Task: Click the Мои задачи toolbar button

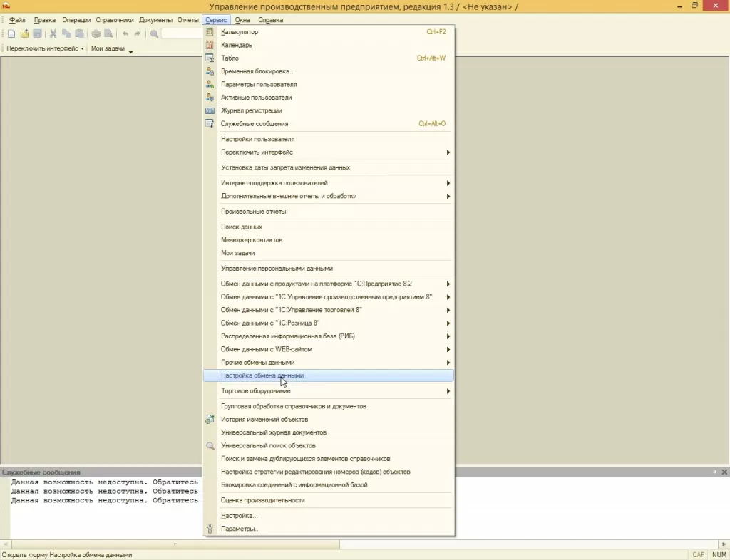Action: click(x=108, y=48)
